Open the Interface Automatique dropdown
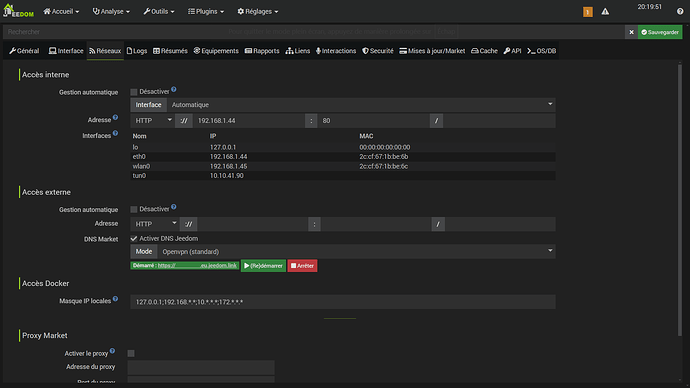 (x=361, y=105)
